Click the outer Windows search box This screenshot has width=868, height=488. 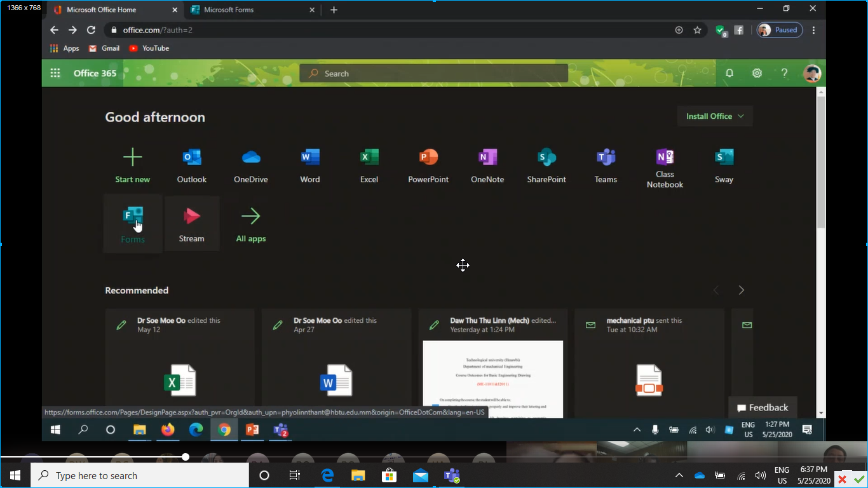[x=140, y=475]
